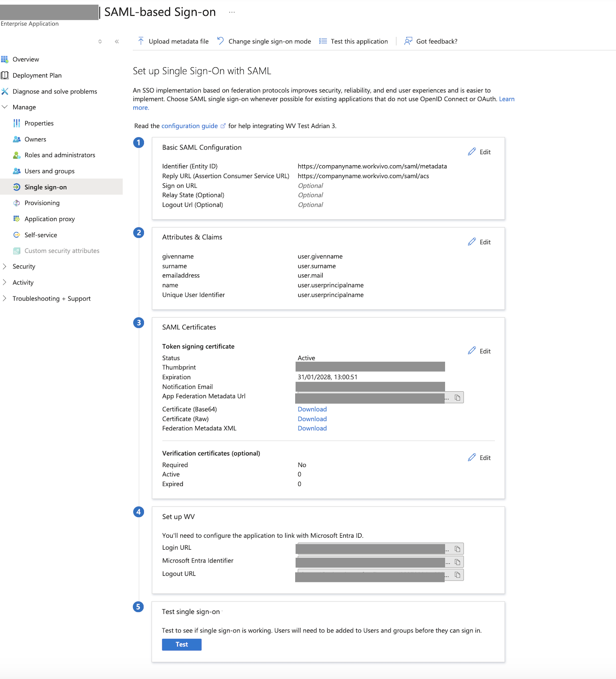Click Edit label in Basic SAML Configuration

click(485, 152)
